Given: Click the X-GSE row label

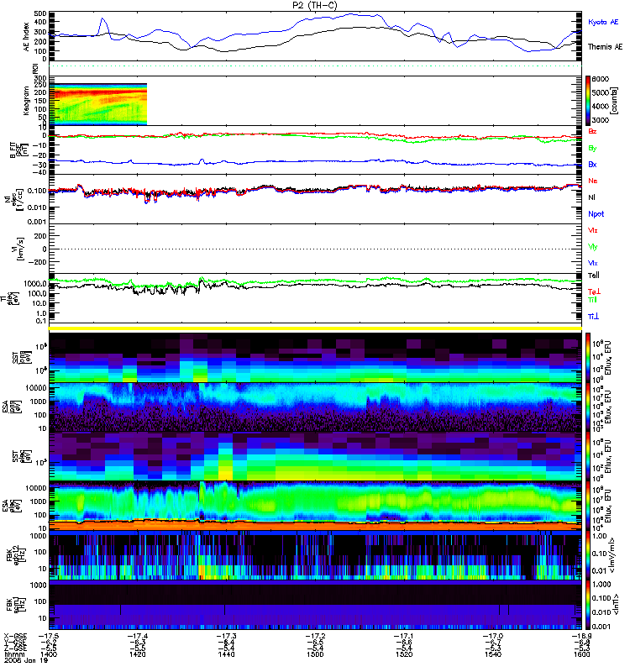Looking at the screenshot, I should [x=15, y=636].
